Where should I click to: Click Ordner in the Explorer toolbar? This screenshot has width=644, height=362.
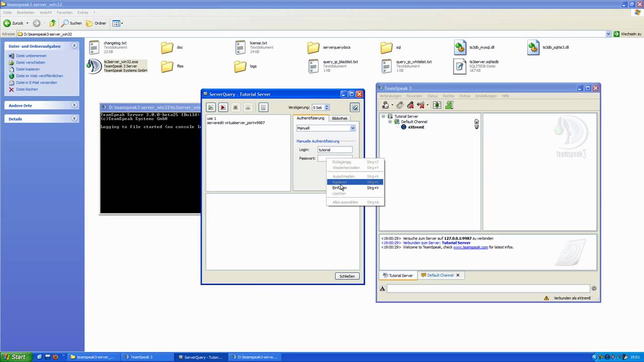96,23
